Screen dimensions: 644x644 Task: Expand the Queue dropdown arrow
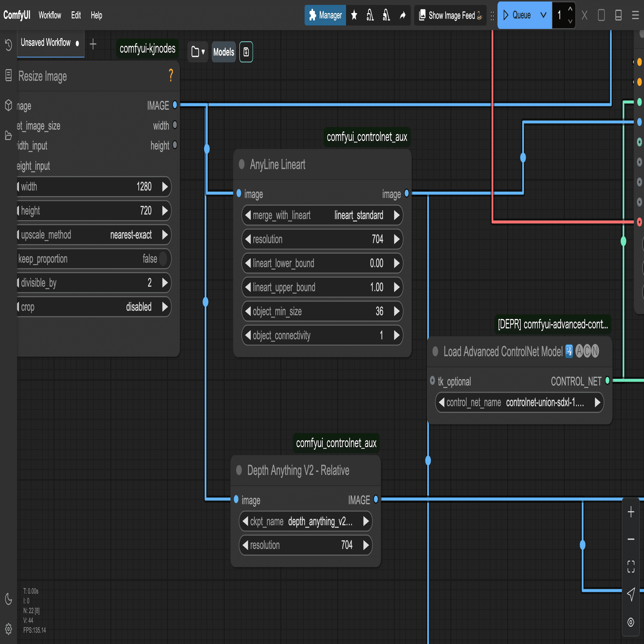point(543,15)
